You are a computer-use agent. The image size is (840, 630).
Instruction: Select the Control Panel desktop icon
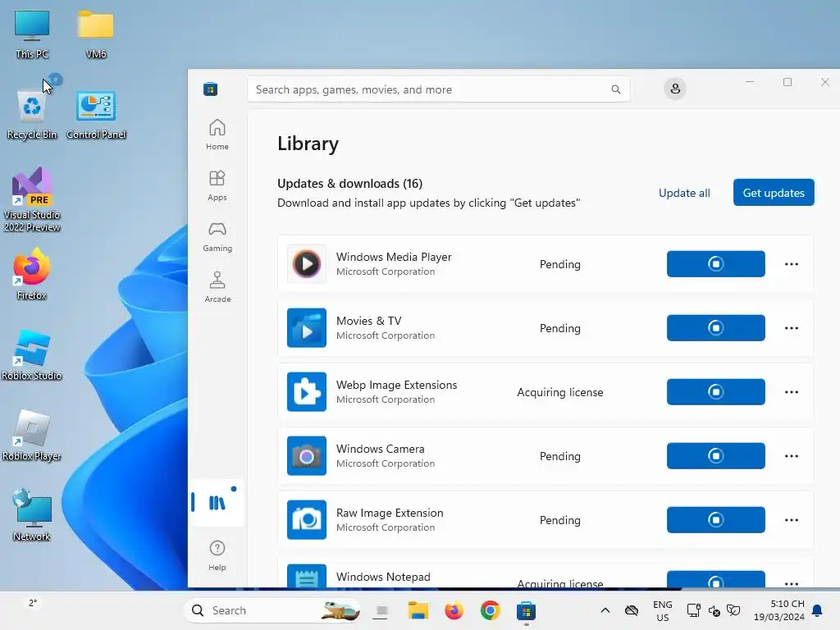tap(96, 115)
